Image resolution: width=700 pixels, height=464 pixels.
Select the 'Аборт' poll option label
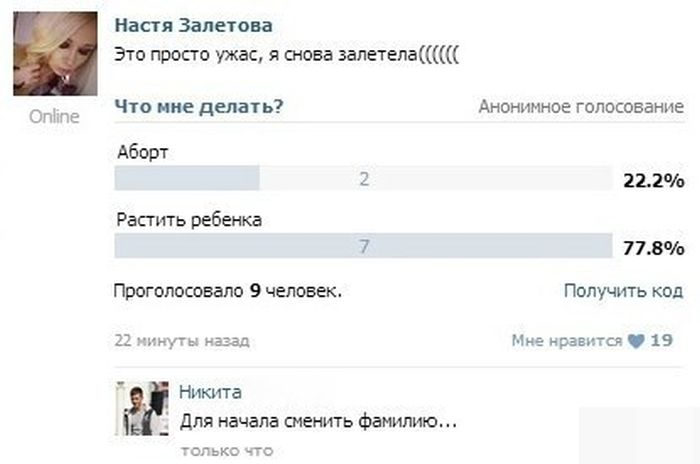click(143, 153)
